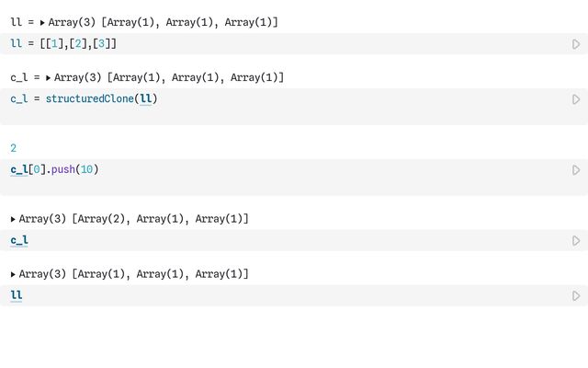
Task: Click the output value 2
Action: tap(13, 148)
